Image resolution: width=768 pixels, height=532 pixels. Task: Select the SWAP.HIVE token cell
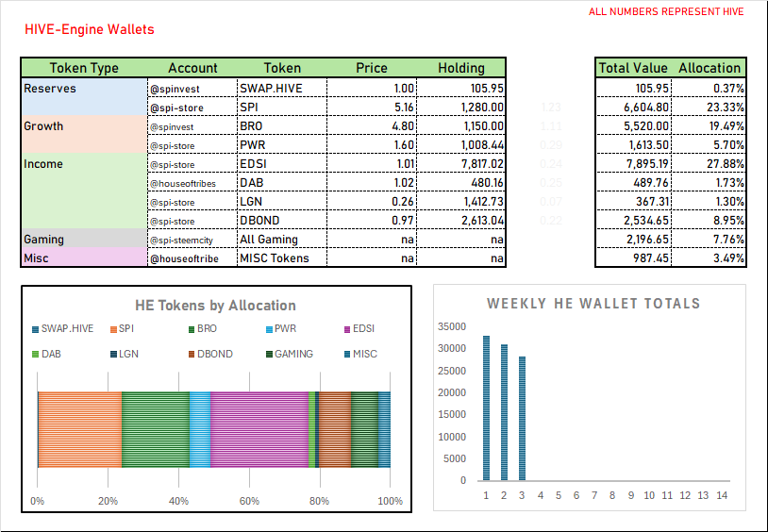pos(282,88)
